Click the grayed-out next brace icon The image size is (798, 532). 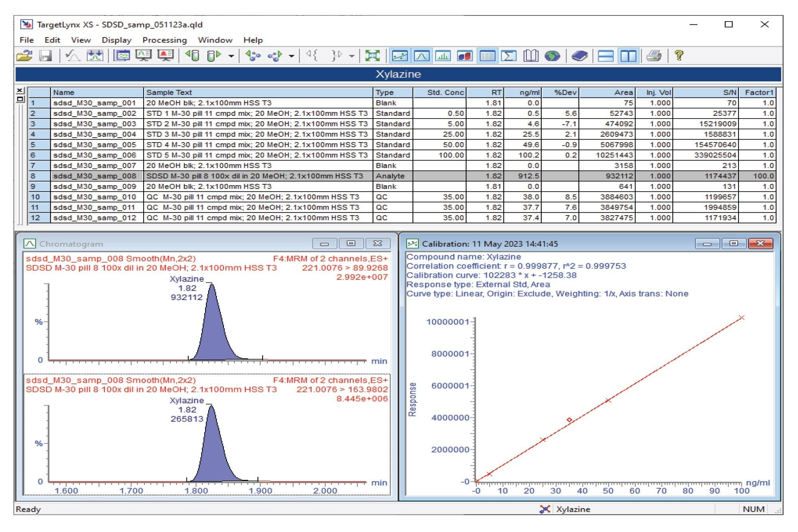(x=336, y=56)
